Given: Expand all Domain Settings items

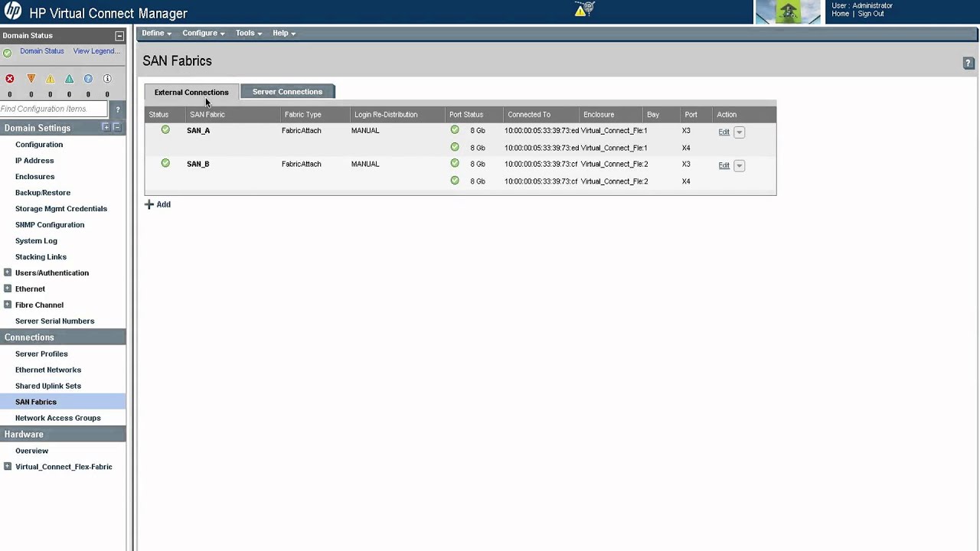Looking at the screenshot, I should pyautogui.click(x=106, y=127).
